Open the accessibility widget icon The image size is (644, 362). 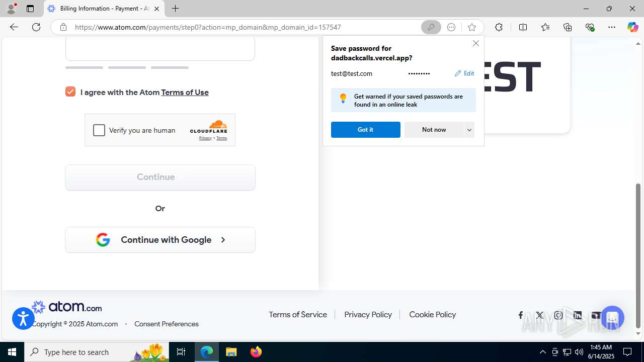[23, 319]
